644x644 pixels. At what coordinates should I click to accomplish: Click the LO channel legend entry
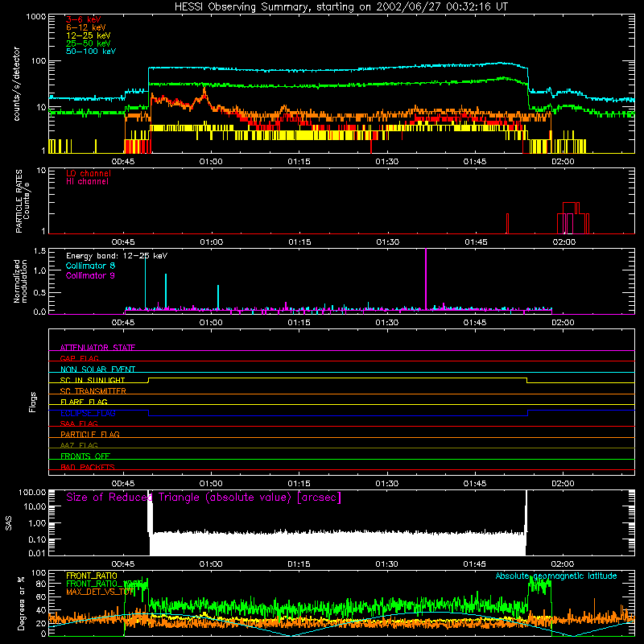coord(88,173)
